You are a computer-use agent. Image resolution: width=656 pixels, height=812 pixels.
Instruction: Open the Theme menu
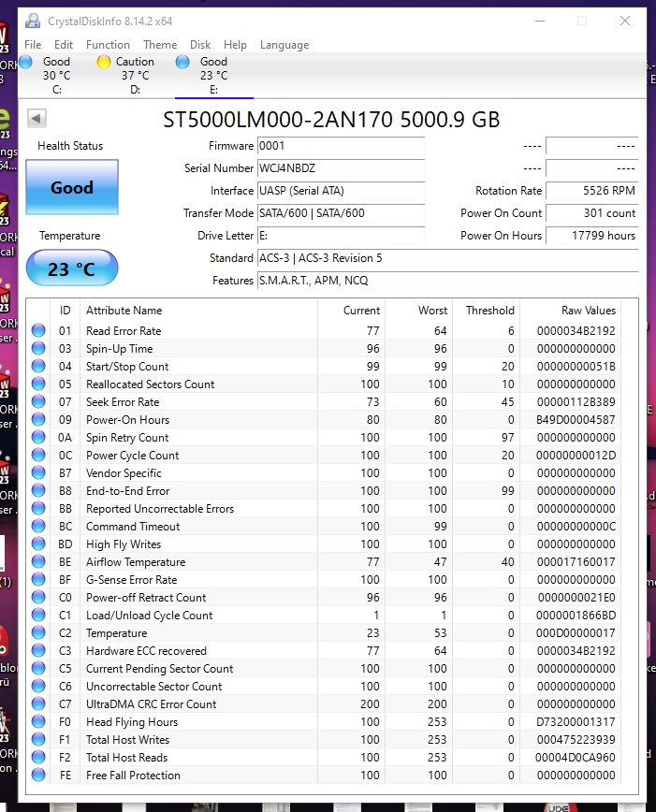tap(160, 45)
